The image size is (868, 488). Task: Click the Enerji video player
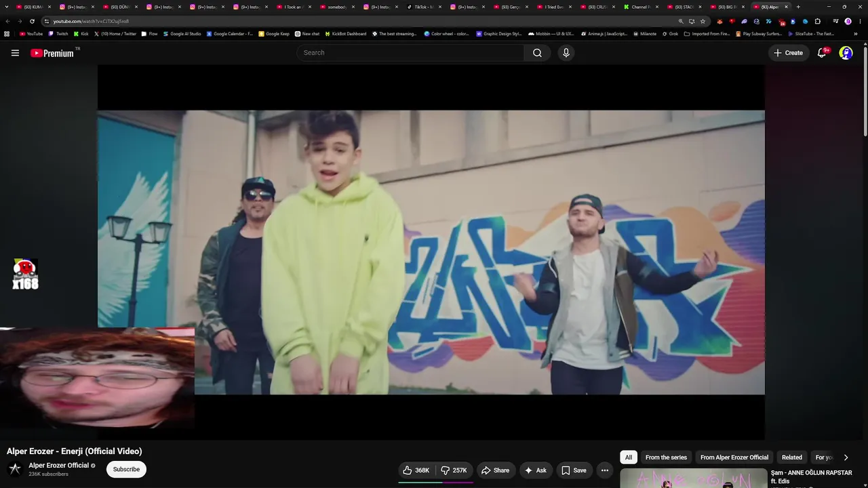coord(431,252)
